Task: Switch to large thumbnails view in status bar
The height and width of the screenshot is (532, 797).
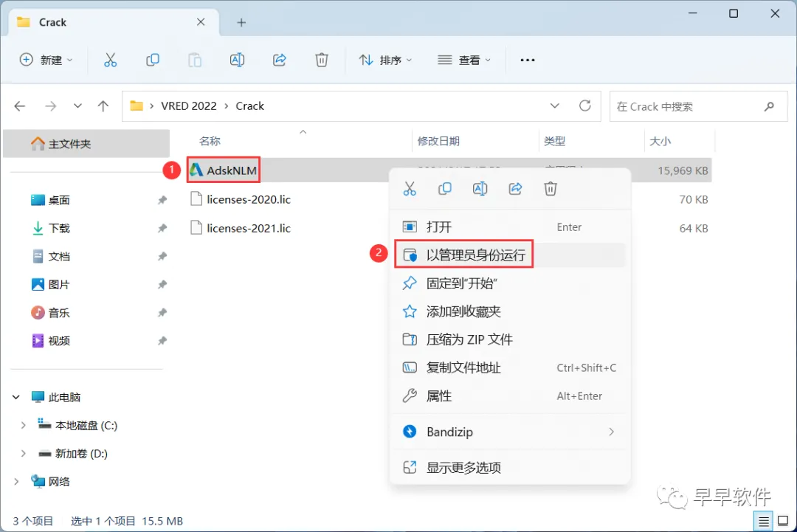Action: pos(783,522)
